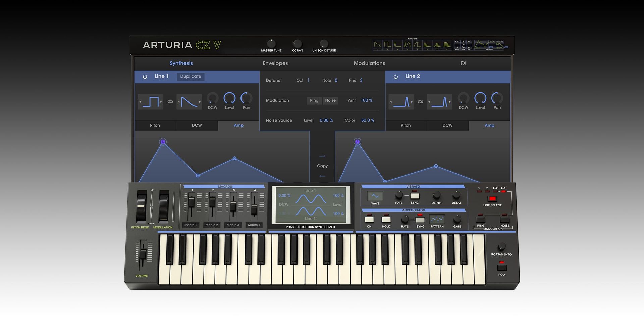Click the Copy label between the lines
The image size is (644, 317).
click(x=322, y=166)
